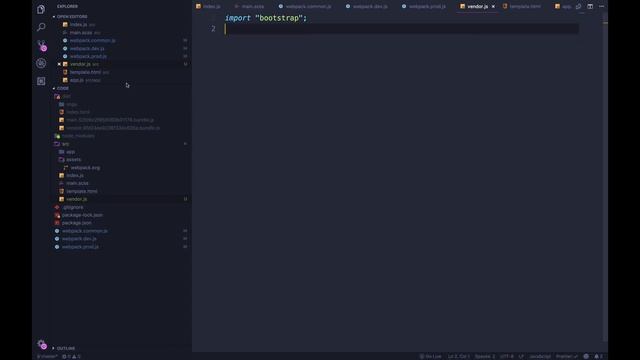Change end of line sequence LF
The image size is (640, 360).
521,357
